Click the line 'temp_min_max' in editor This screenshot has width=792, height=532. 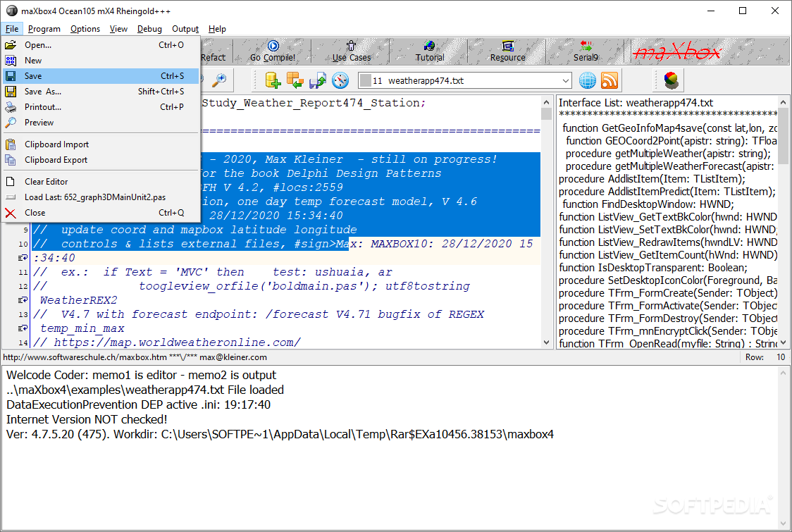82,328
